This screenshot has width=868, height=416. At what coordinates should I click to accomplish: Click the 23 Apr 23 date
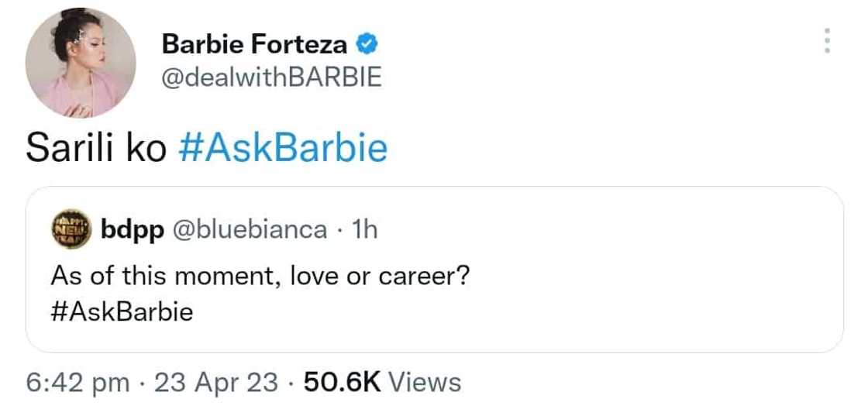[215, 382]
